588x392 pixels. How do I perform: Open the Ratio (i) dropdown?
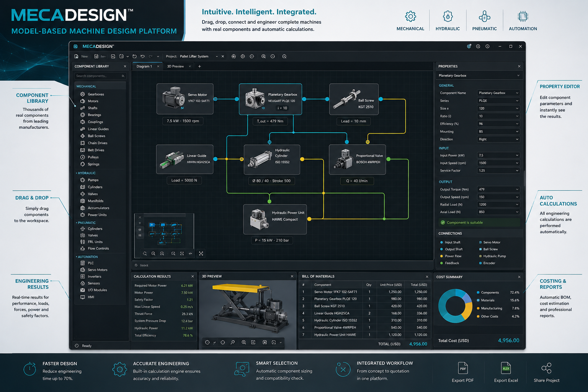(498, 116)
